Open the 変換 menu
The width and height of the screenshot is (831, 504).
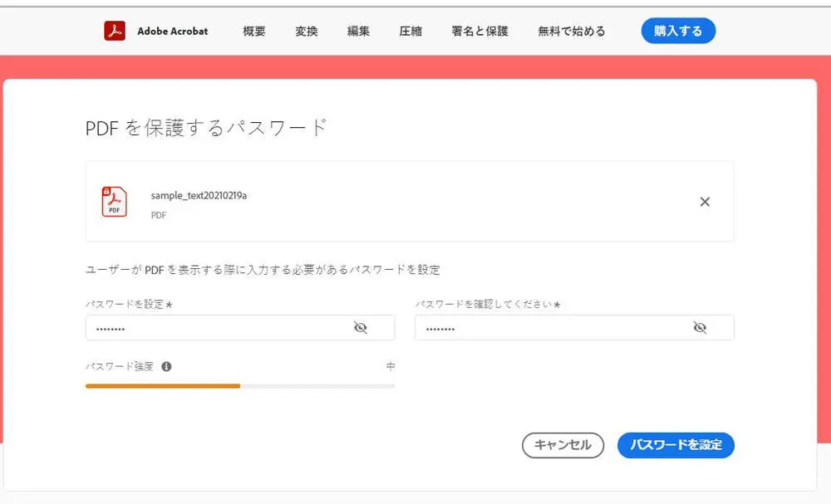click(306, 31)
